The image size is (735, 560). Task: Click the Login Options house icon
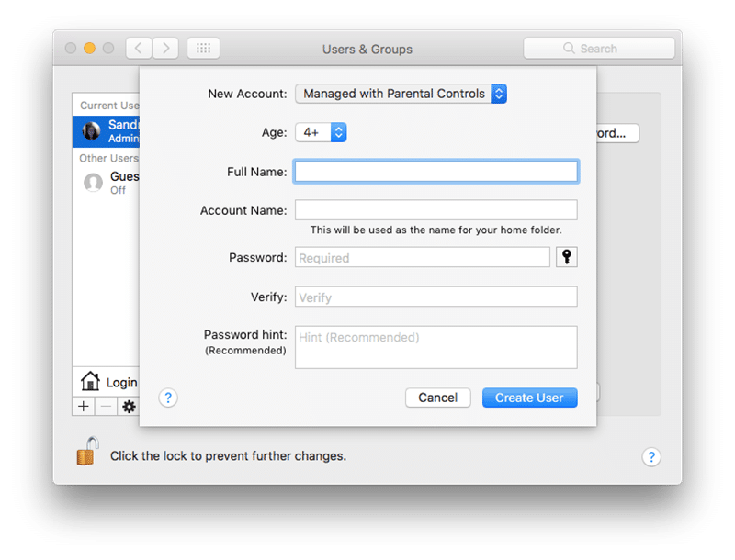coord(90,382)
